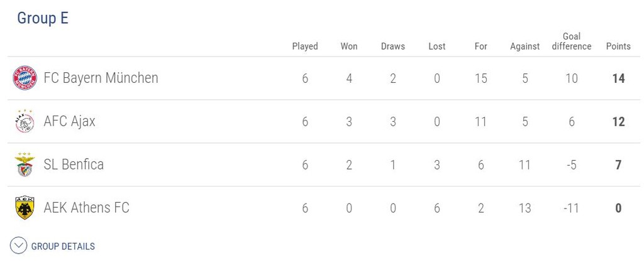This screenshot has height=270, width=644.
Task: Click AEK Athens' -11 goal difference
Action: click(x=571, y=208)
